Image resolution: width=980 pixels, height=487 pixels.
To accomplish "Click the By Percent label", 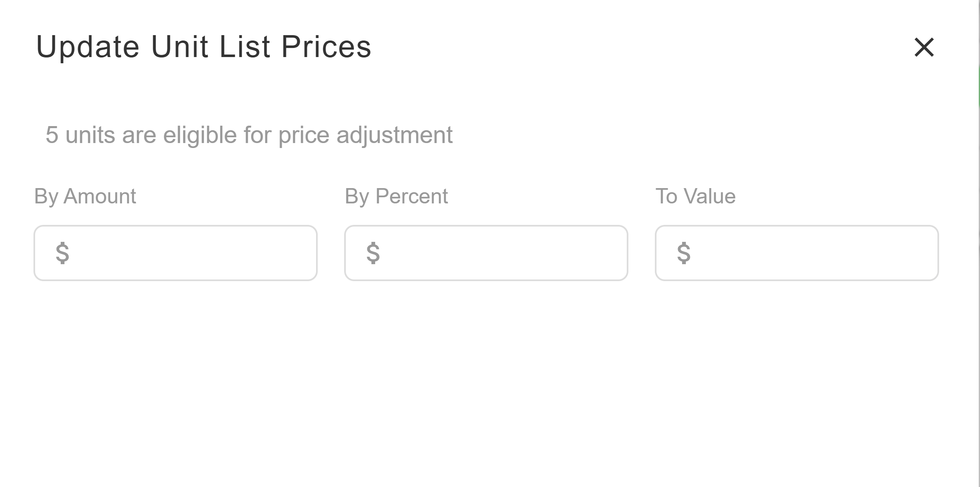I will [396, 196].
